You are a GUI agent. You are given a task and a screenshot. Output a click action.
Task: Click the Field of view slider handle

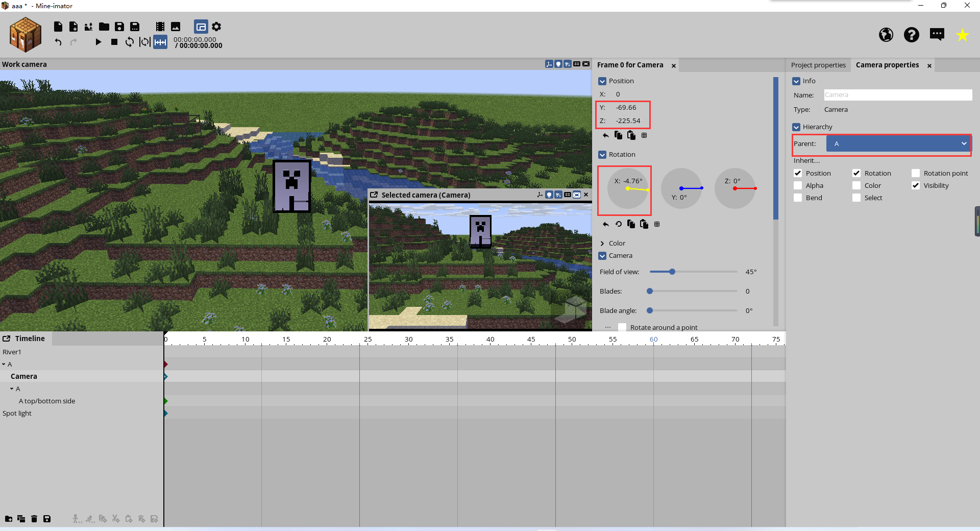click(x=672, y=272)
